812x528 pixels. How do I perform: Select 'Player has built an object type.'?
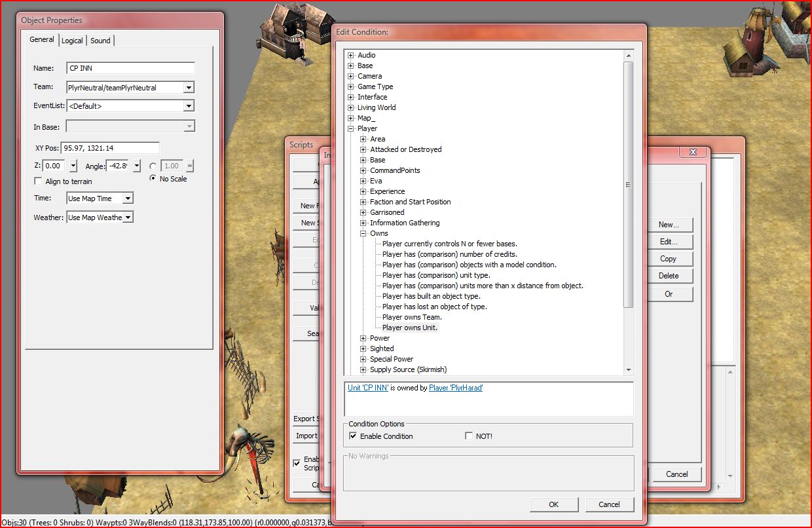pos(431,297)
